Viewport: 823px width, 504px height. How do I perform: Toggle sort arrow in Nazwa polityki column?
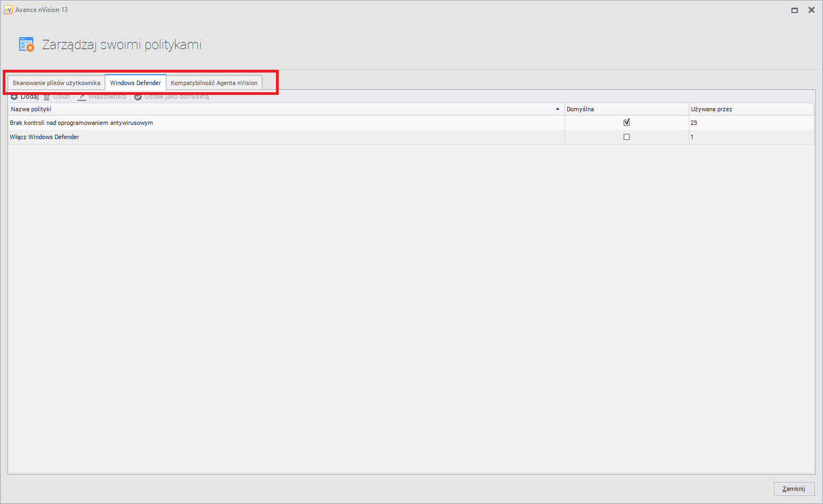coord(557,109)
